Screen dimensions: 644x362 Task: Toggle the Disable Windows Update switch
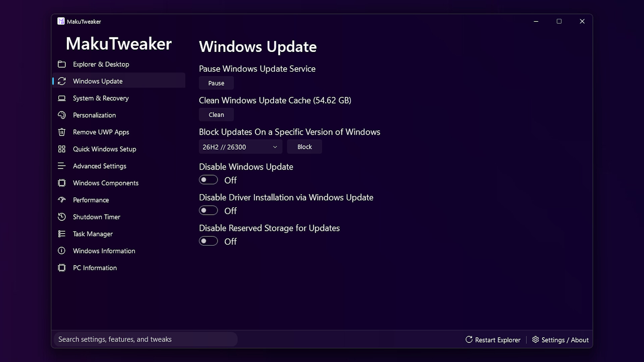point(208,180)
